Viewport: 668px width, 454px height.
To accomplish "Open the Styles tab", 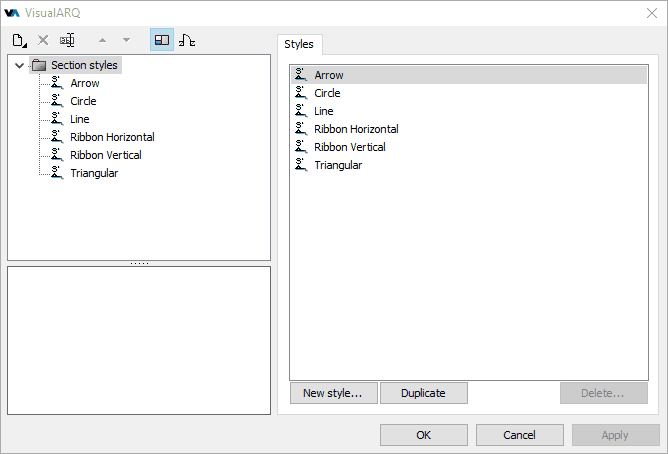I will point(299,44).
